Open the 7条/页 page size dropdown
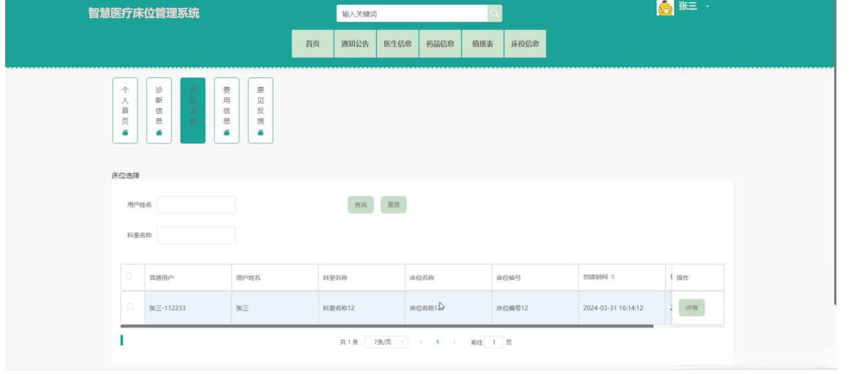This screenshot has width=868, height=374. 386,342
